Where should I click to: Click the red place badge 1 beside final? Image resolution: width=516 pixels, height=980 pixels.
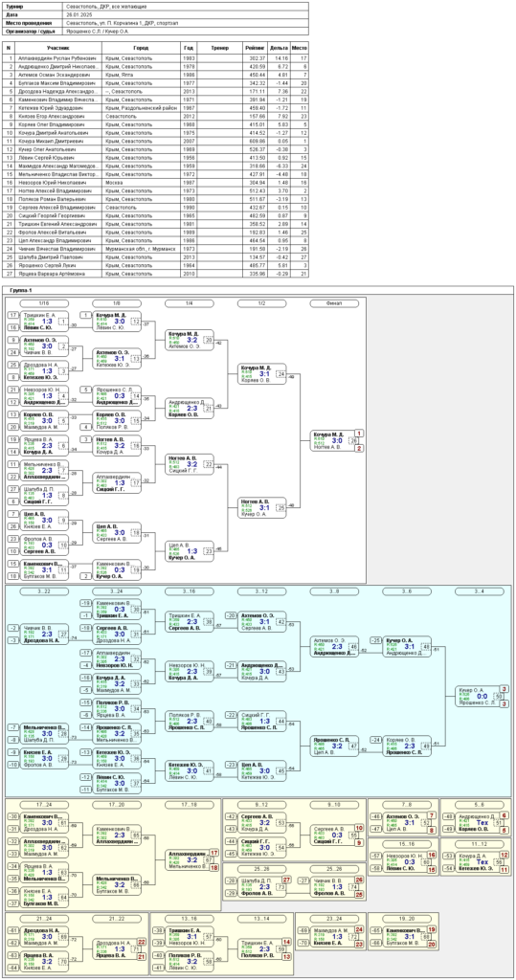358,433
